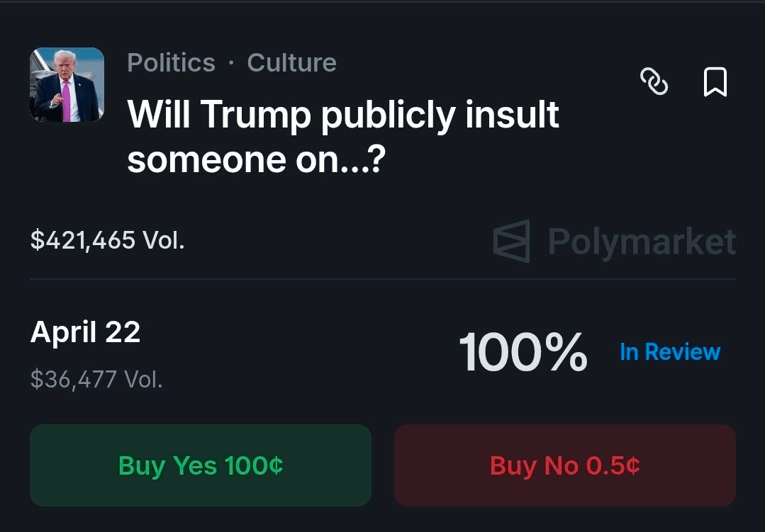The image size is (765, 532).
Task: Click the dot separator between Politics and Culture
Action: [x=231, y=64]
